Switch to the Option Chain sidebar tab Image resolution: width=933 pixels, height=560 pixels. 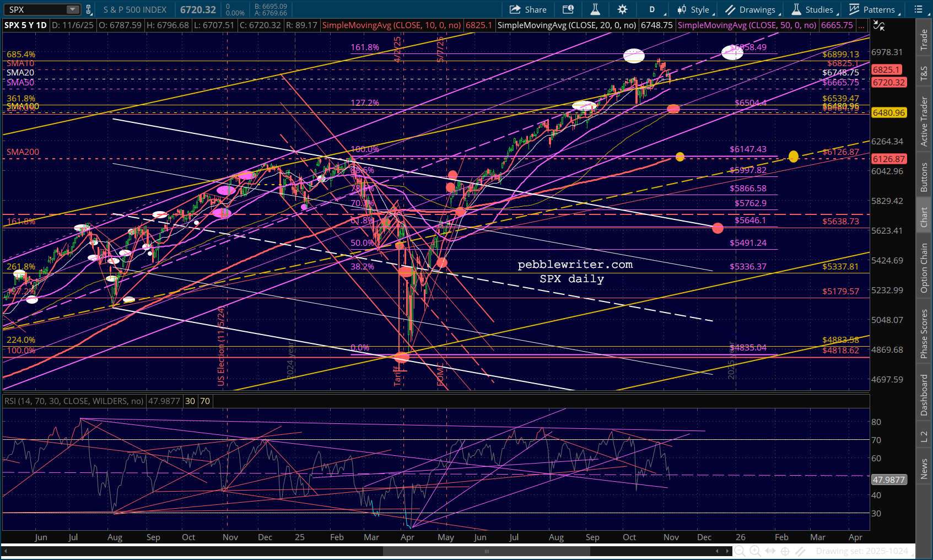click(924, 268)
